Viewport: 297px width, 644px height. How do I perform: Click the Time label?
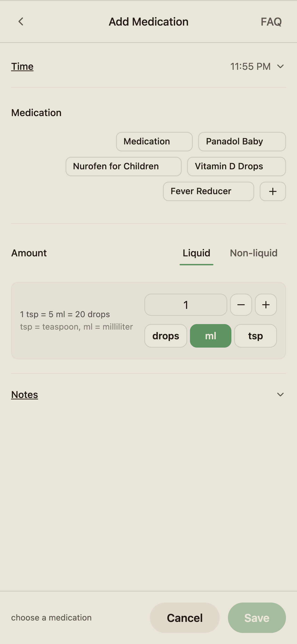pos(22,67)
